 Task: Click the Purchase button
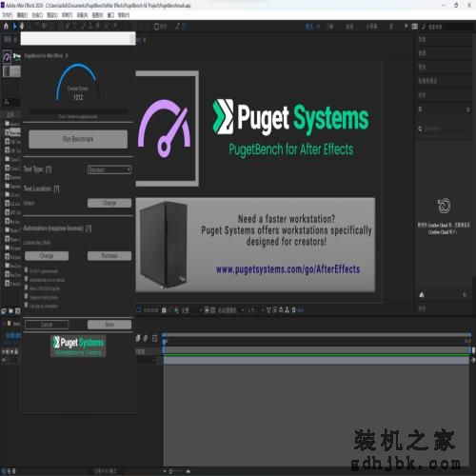click(x=109, y=256)
